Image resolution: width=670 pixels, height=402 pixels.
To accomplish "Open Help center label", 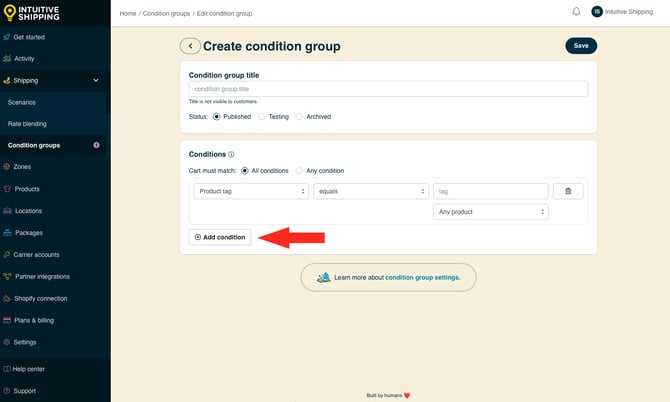I will pos(28,369).
